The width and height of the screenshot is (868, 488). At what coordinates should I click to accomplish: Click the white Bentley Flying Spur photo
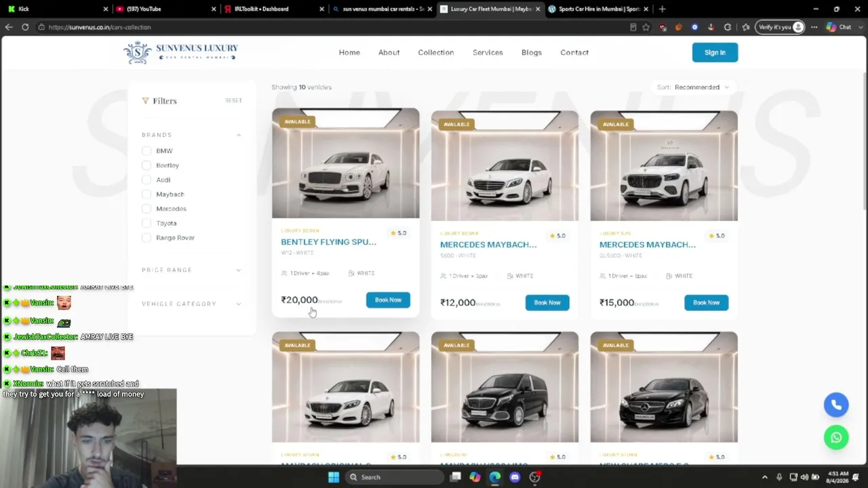346,163
